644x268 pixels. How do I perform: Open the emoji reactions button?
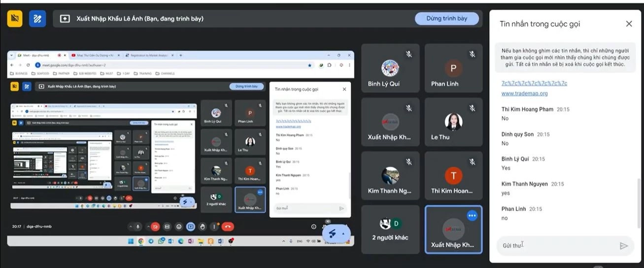pyautogui.click(x=179, y=227)
